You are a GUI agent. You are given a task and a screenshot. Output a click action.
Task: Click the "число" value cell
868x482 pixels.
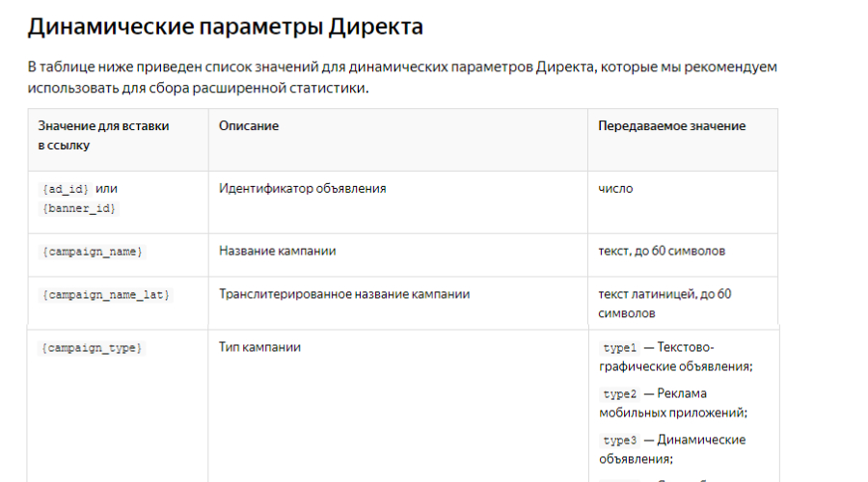(x=615, y=189)
